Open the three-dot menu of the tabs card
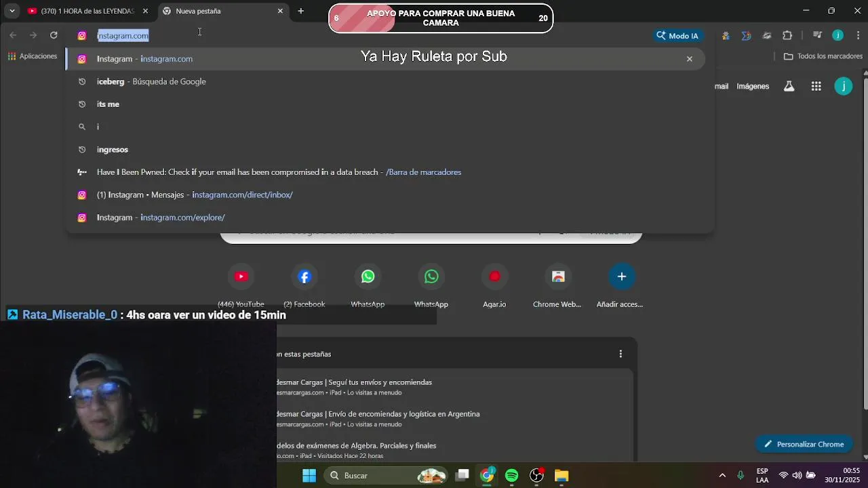The width and height of the screenshot is (868, 488). [620, 354]
